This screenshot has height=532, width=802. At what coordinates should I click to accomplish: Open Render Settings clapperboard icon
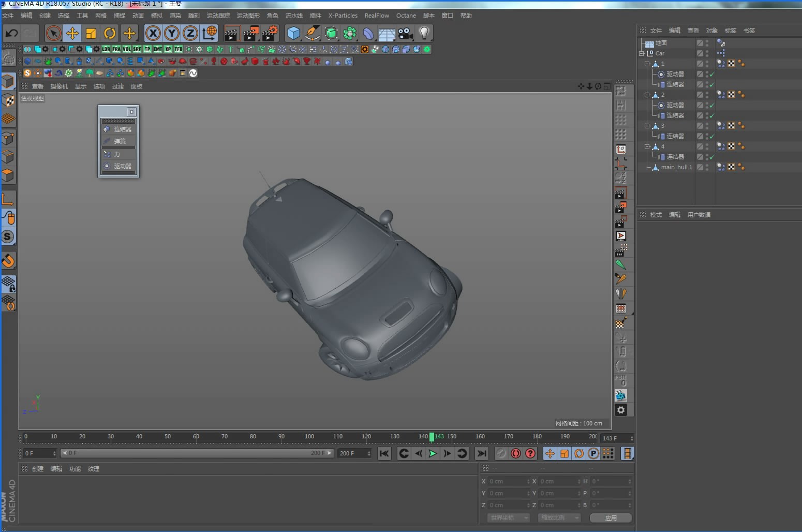tap(270, 34)
